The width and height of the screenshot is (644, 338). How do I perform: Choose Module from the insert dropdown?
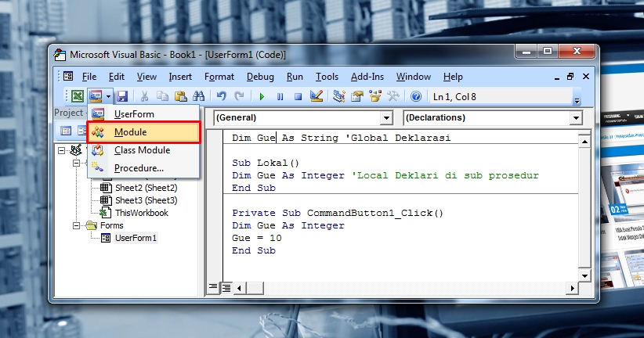[143, 132]
